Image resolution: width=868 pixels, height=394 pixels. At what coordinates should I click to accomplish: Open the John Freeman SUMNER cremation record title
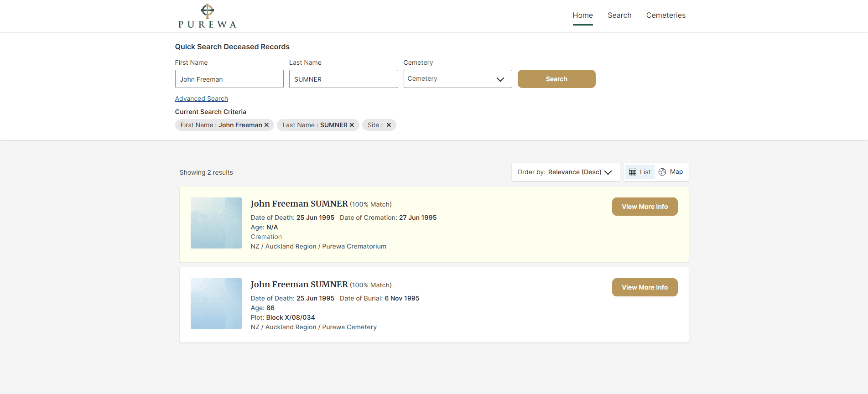coord(299,204)
